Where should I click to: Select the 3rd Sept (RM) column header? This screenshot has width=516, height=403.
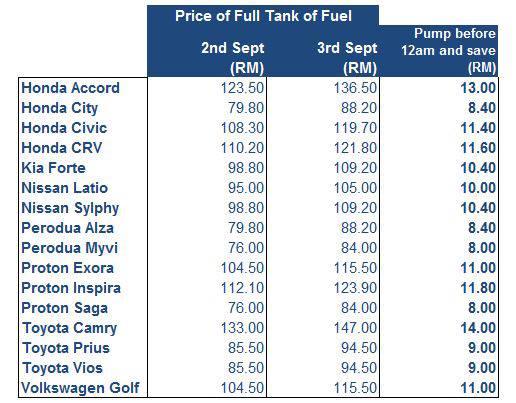point(347,58)
